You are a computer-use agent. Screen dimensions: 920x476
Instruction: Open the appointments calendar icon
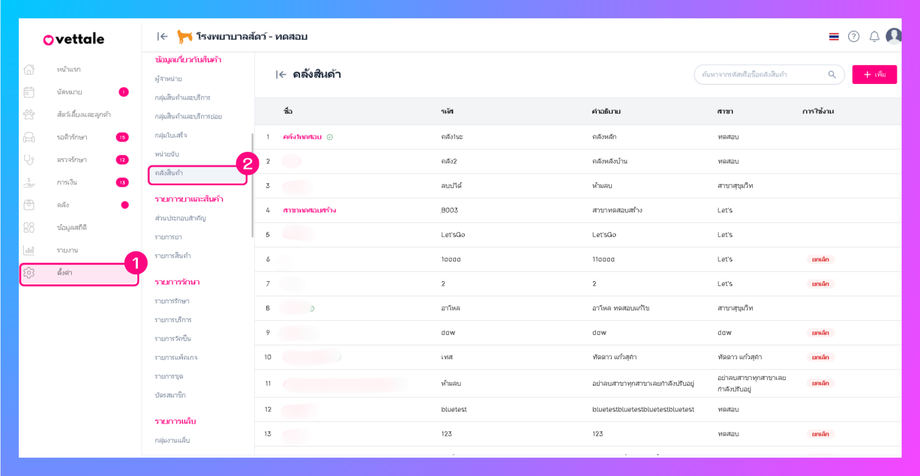click(29, 92)
